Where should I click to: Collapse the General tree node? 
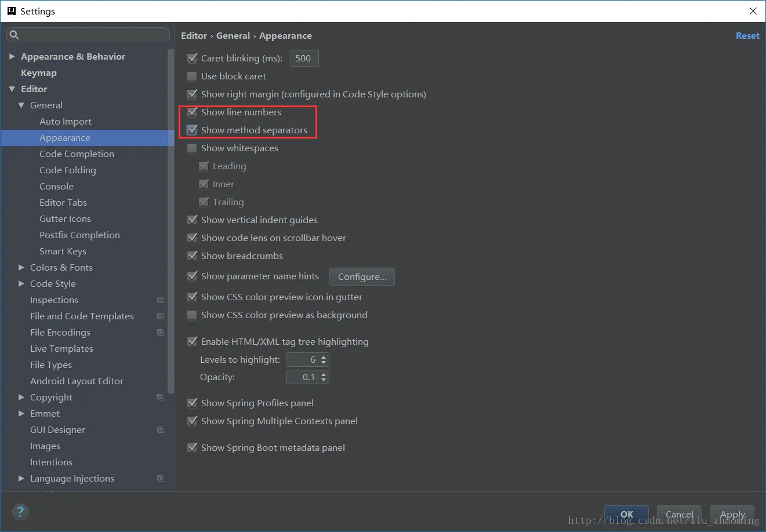coord(21,105)
